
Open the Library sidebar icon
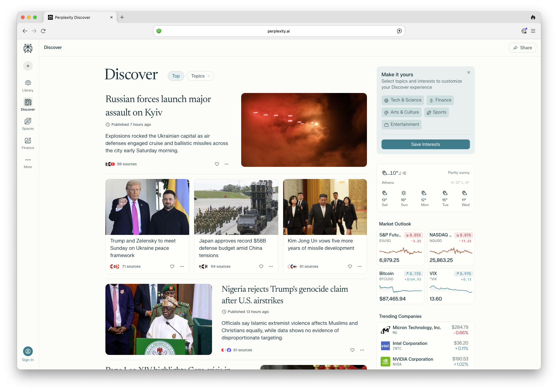pyautogui.click(x=28, y=83)
